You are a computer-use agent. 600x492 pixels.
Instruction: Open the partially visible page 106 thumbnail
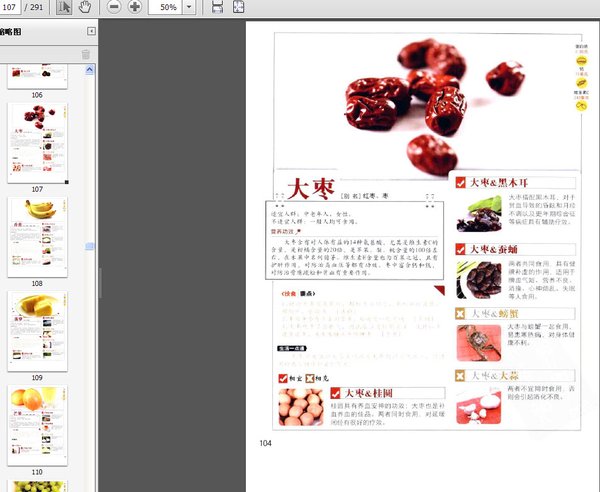(37, 77)
